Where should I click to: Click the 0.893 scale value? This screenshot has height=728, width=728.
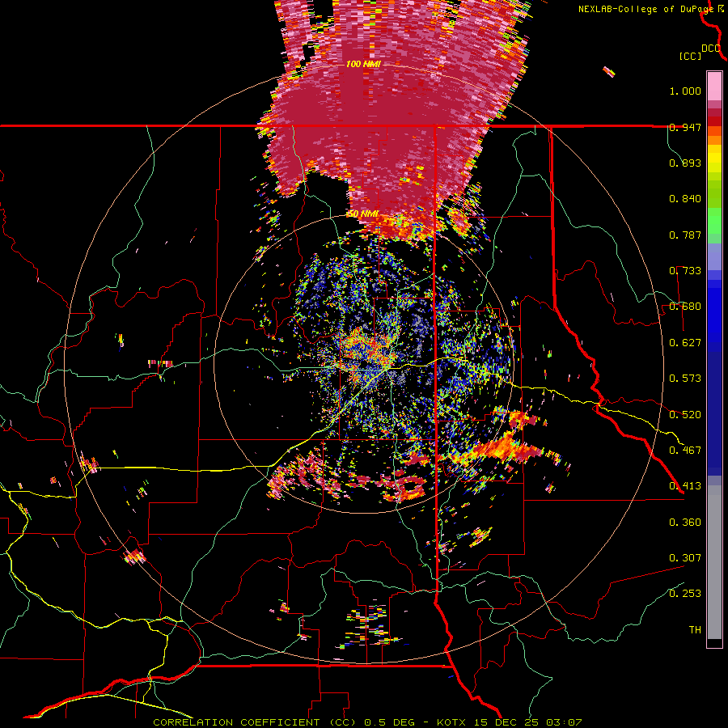click(685, 163)
